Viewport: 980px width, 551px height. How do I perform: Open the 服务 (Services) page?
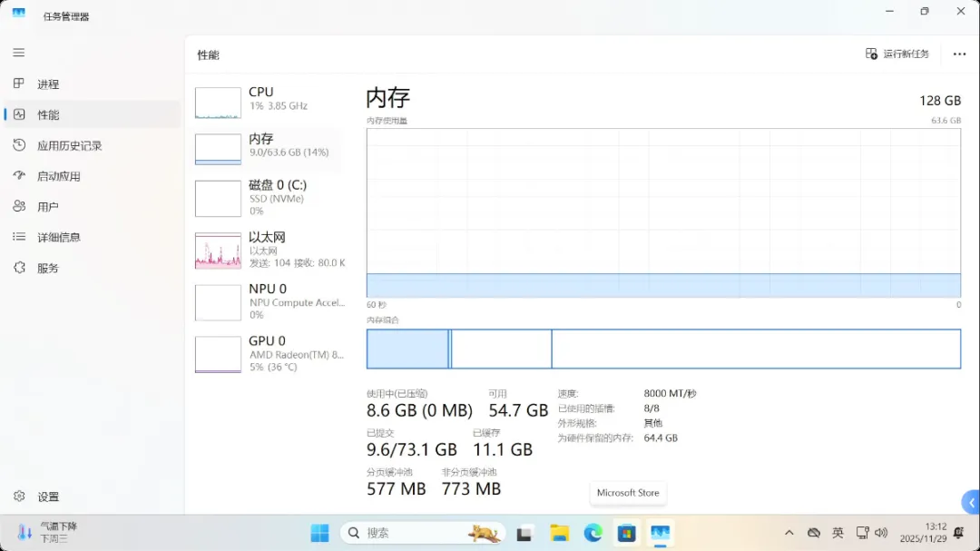tap(47, 268)
